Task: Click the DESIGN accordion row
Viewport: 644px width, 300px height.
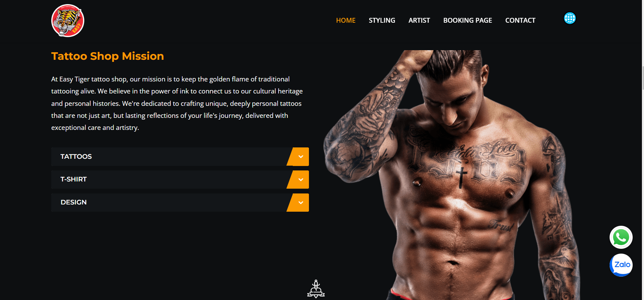Action: point(180,202)
